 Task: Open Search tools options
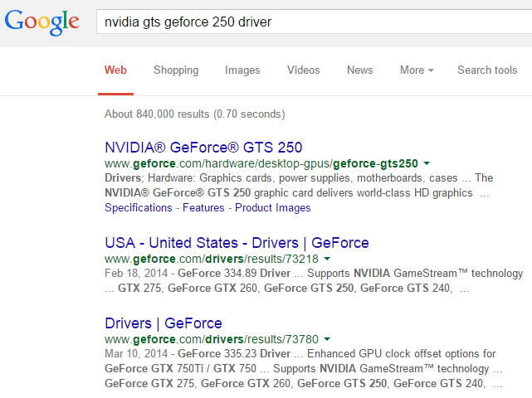487,70
